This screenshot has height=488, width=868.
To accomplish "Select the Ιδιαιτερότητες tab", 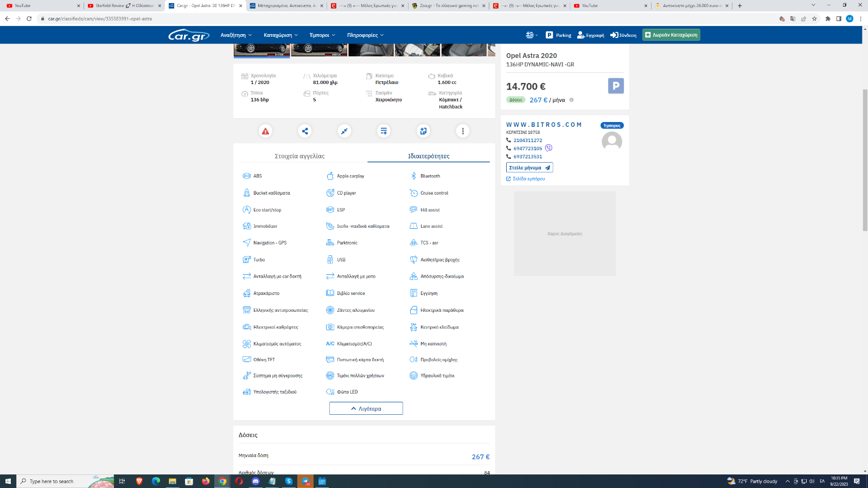I will pos(429,156).
